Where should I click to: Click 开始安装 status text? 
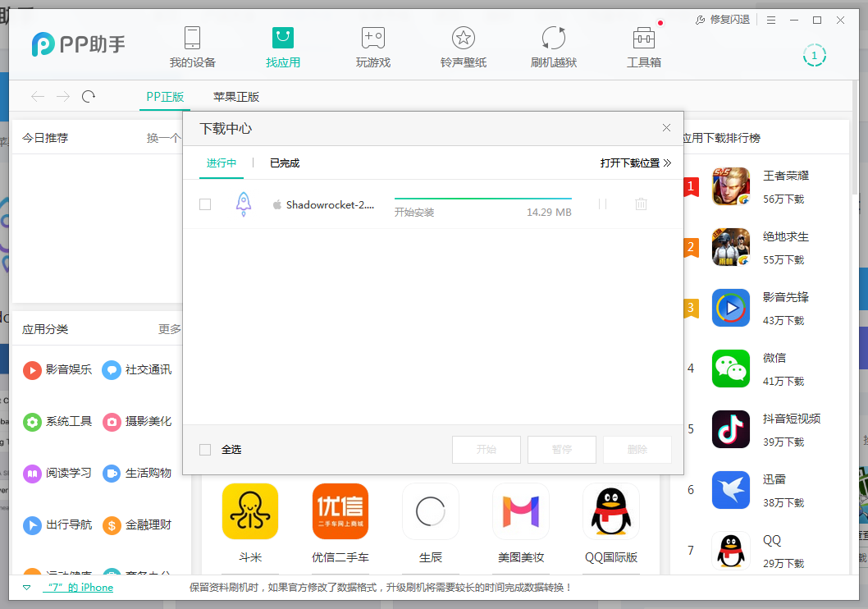tap(414, 212)
